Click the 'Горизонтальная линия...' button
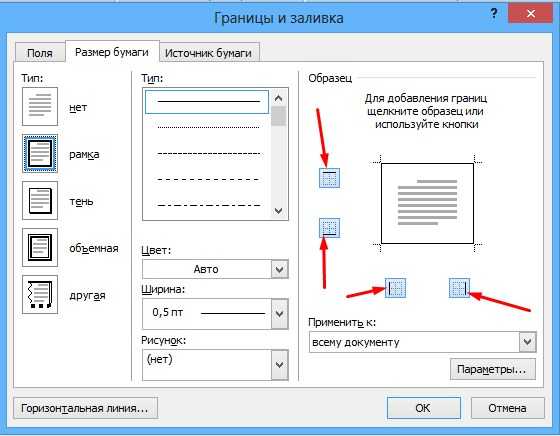Screen dimensions: 560x436 85,408
